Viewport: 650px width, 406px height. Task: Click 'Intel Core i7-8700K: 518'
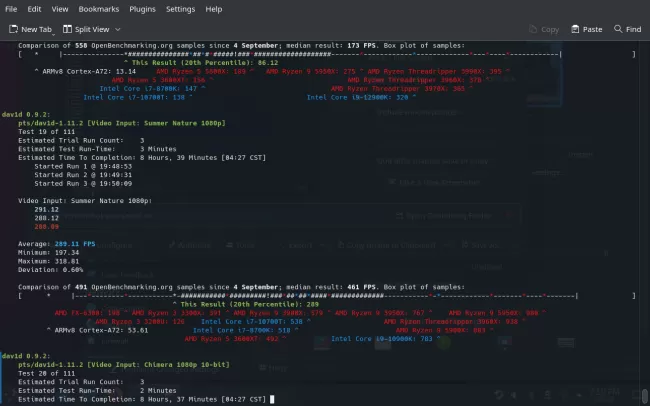click(242, 330)
